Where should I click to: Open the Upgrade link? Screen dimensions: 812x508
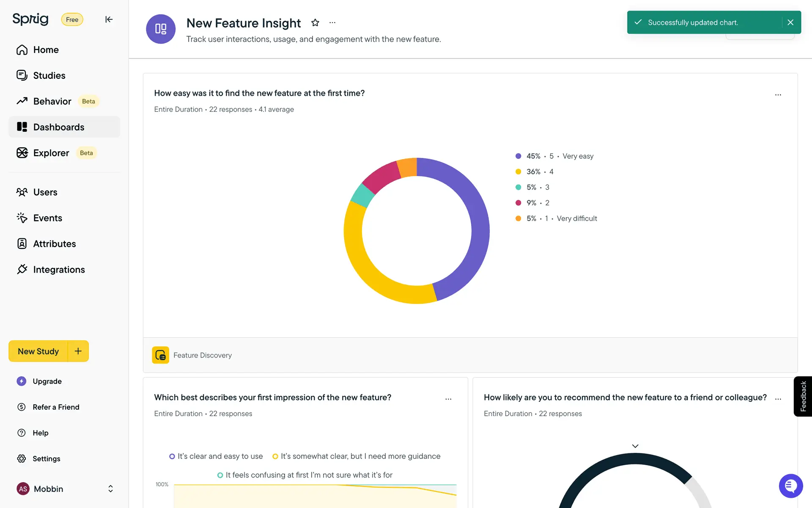47,381
